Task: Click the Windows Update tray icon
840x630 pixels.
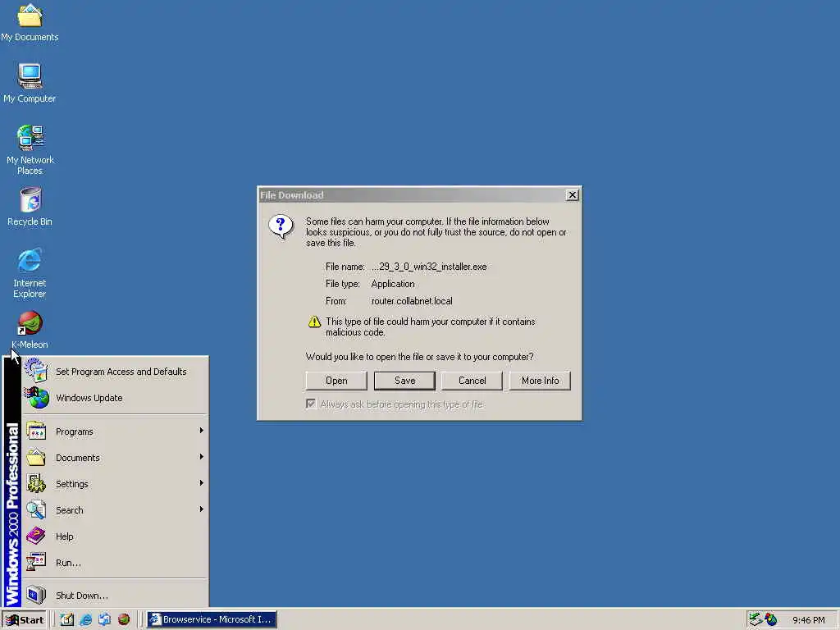Action: 771,619
